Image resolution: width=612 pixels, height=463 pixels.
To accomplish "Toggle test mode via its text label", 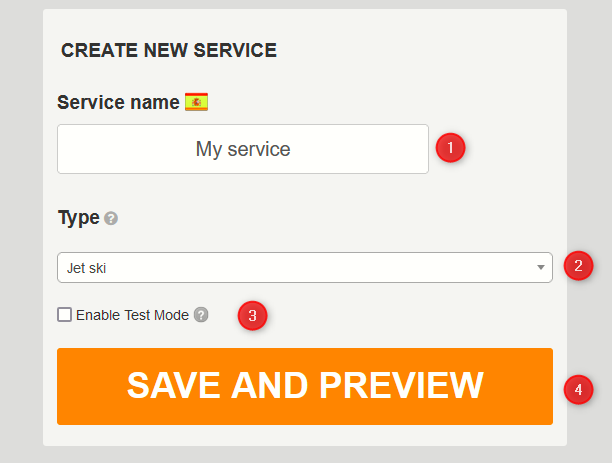I will pos(132,315).
